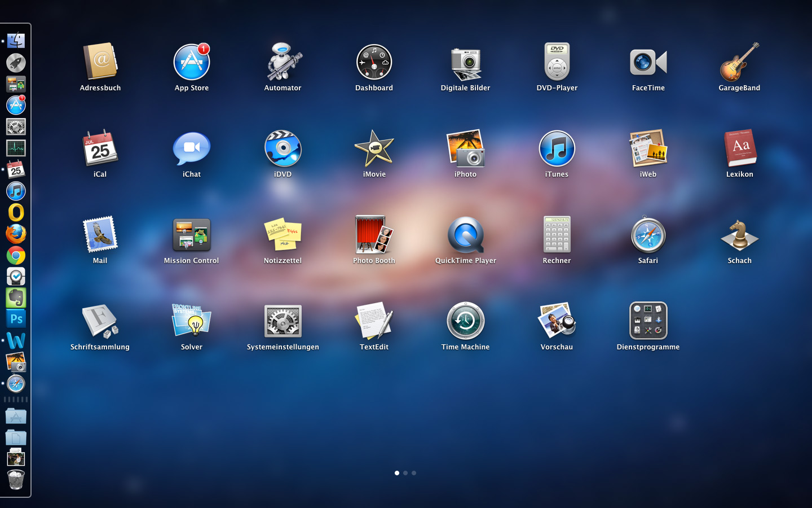812x508 pixels.
Task: Open Systemeinstellungen from the Launchpad grid
Action: pyautogui.click(x=283, y=321)
